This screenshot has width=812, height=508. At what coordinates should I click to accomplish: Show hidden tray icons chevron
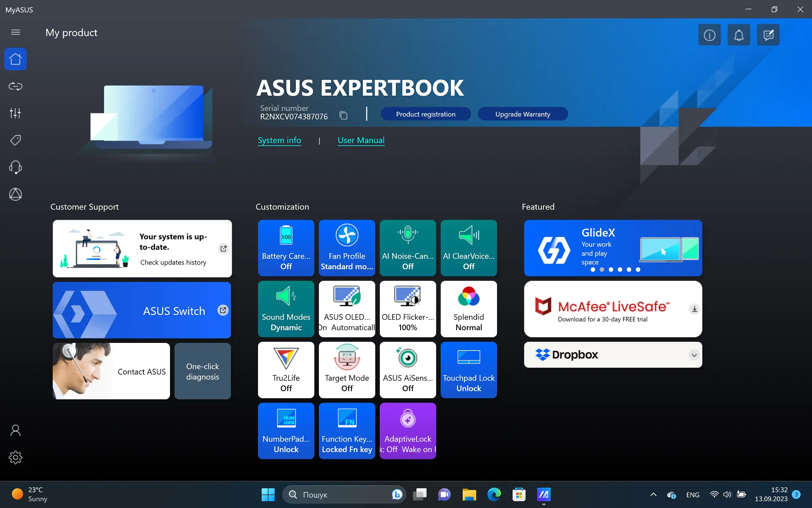653,494
